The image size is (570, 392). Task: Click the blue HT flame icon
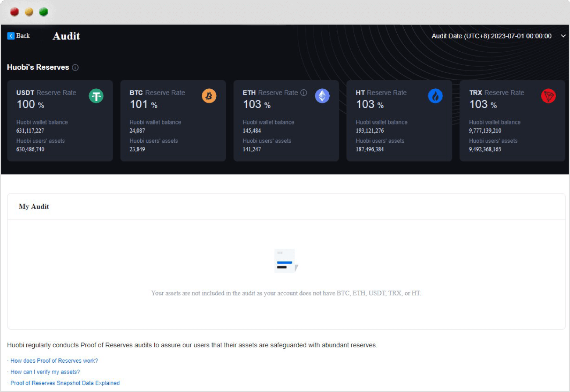click(x=435, y=96)
